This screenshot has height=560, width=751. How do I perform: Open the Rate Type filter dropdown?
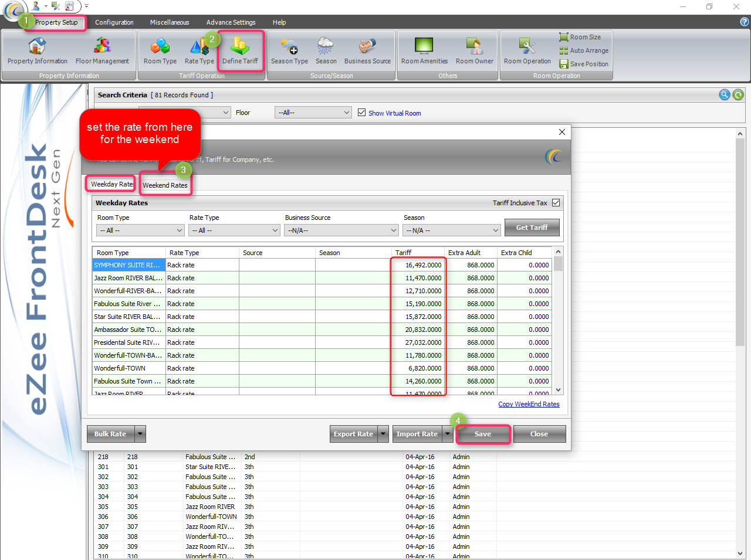pos(234,230)
